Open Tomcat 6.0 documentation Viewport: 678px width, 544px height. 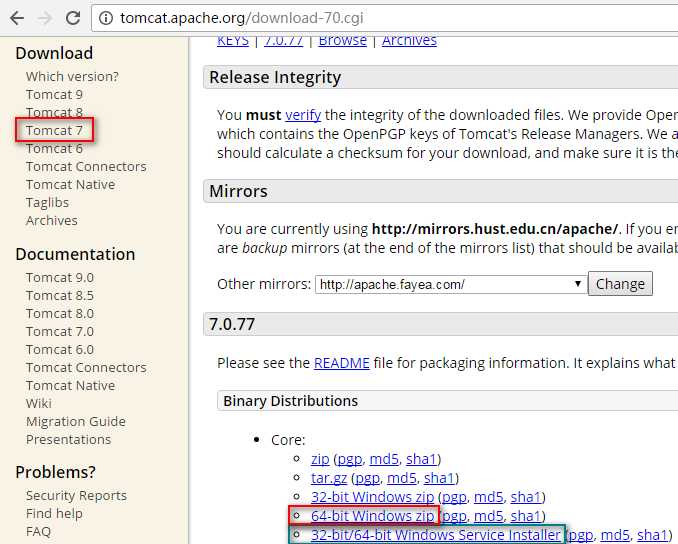tap(60, 349)
